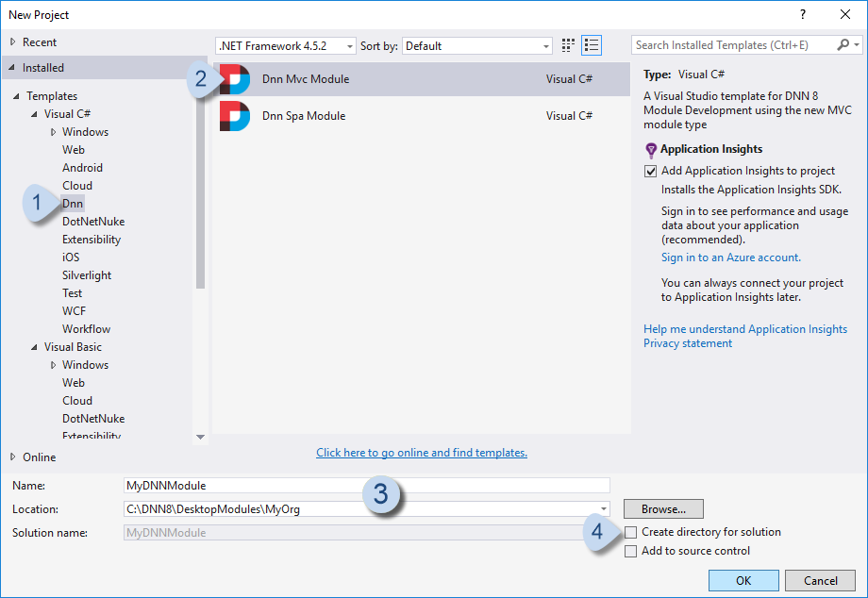The image size is (868, 598).
Task: Enable Create directory for solution
Action: pos(630,532)
